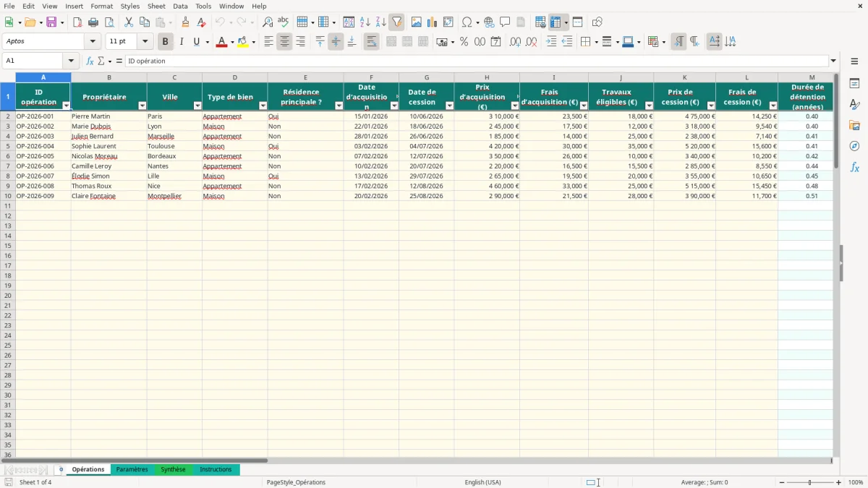
Task: Click the Clear Direct Formatting icon
Action: (202, 22)
